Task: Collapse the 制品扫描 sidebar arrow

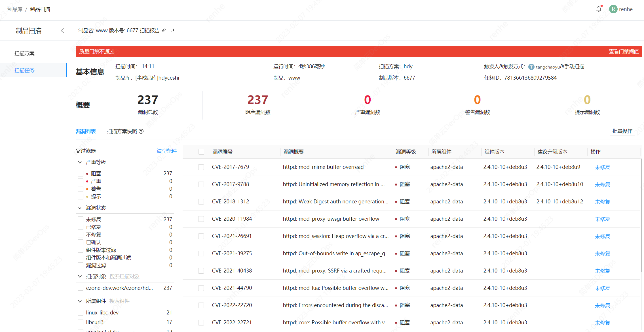Action: pyautogui.click(x=62, y=31)
